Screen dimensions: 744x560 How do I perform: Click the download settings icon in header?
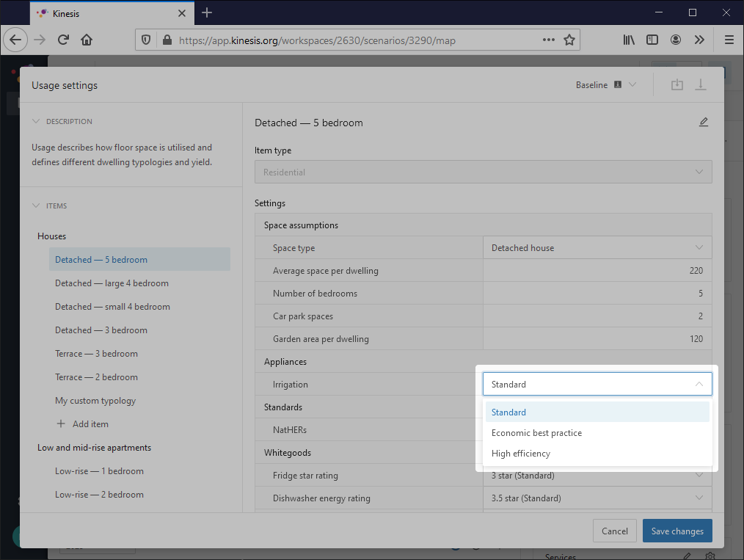(x=701, y=85)
